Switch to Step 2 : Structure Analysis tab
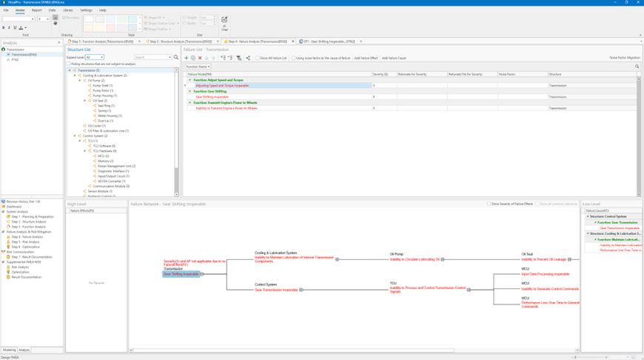 tap(181, 41)
